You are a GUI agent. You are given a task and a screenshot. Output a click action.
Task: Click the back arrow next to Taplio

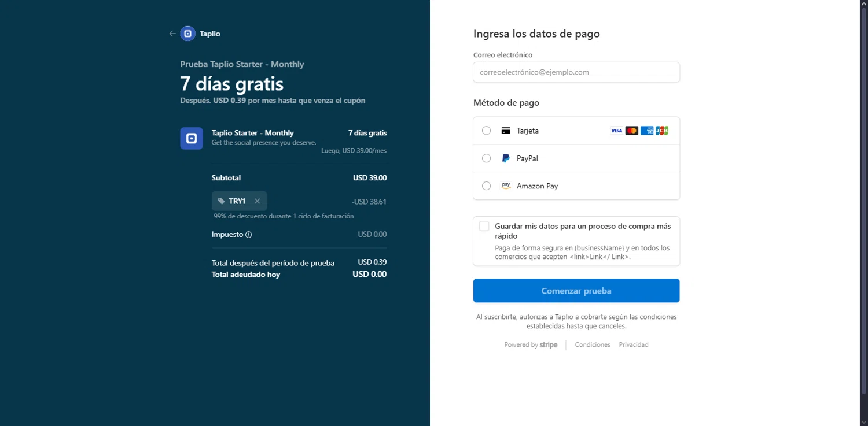pyautogui.click(x=172, y=34)
